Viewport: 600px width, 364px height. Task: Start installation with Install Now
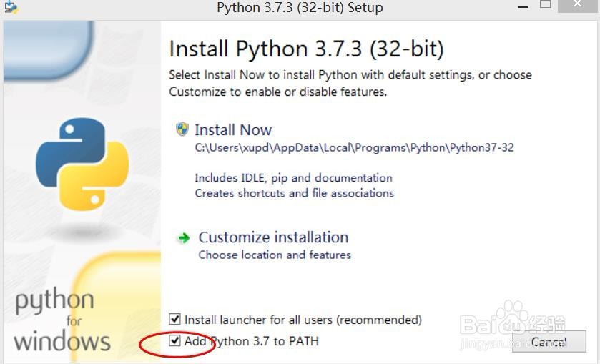click(x=233, y=130)
